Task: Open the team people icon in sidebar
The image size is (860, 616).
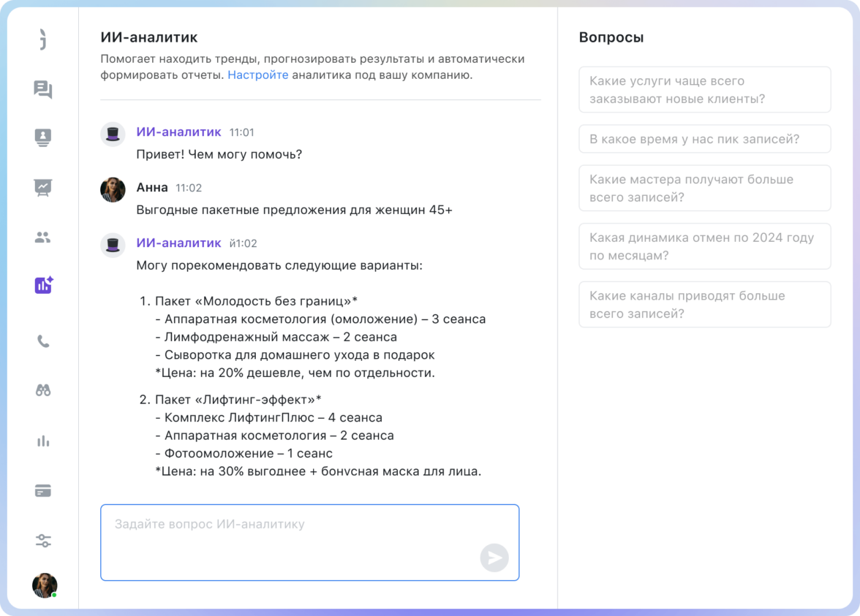Action: 42,237
